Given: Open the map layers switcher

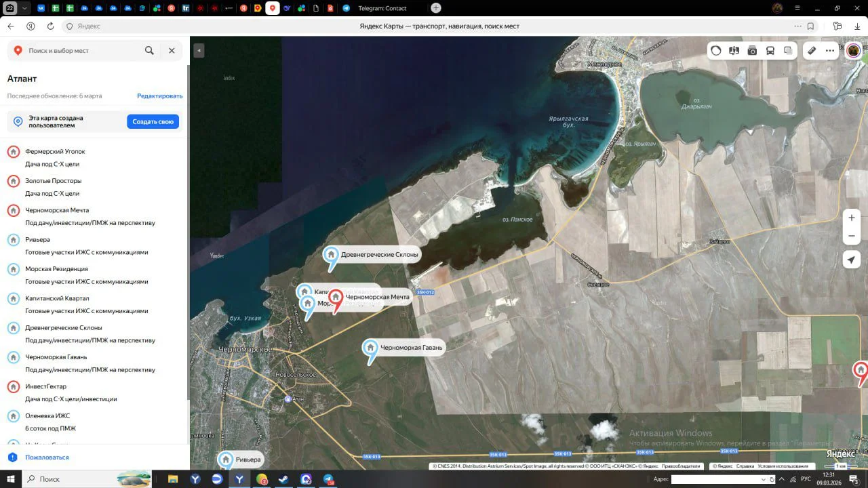Looking at the screenshot, I should 788,51.
